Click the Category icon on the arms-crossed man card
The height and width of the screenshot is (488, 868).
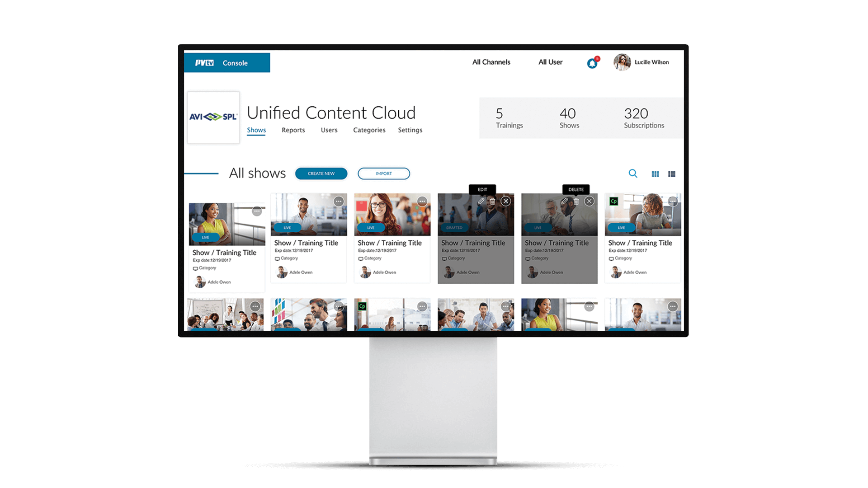pyautogui.click(x=277, y=259)
